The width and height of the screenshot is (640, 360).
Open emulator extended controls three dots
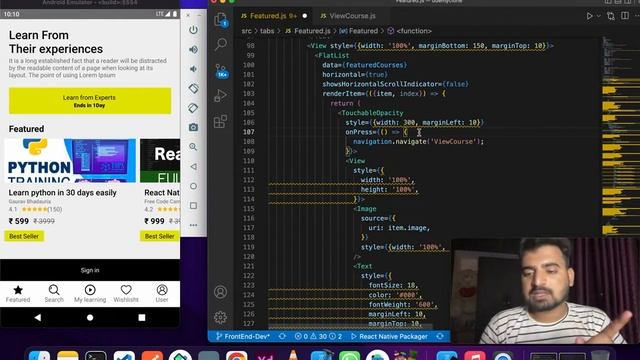coord(193,225)
